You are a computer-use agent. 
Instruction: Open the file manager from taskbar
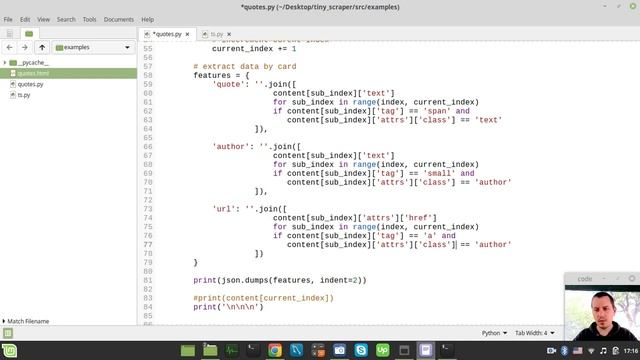(x=210, y=350)
